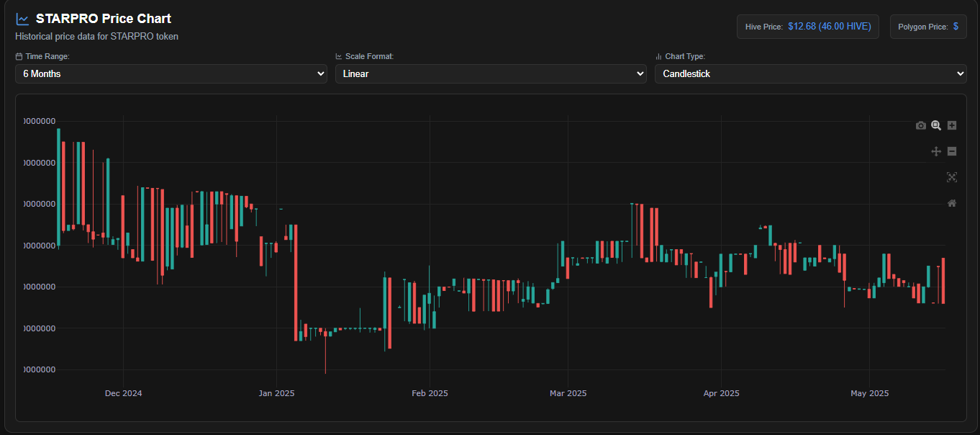Click the last red candle at chart's right end
Image resolution: width=980 pixels, height=435 pixels.
tap(943, 281)
